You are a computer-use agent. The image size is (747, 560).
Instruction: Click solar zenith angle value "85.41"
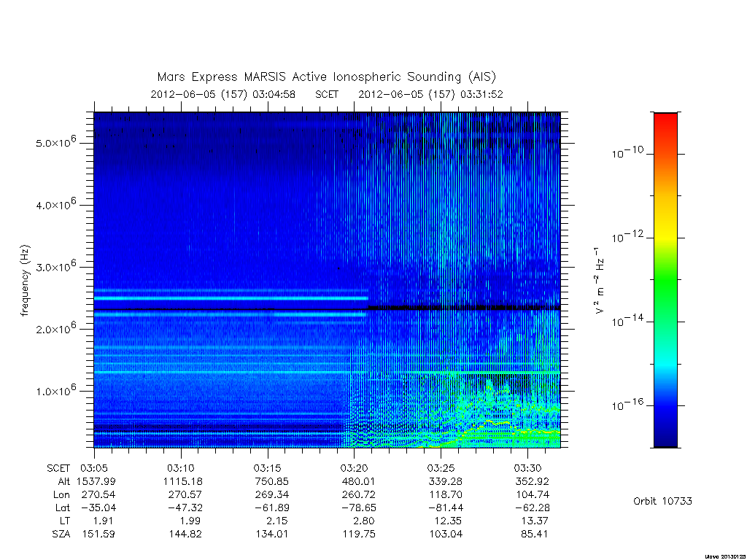coord(535,534)
